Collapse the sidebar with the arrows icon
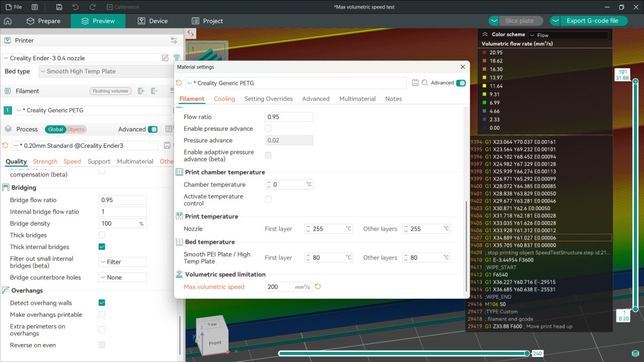This screenshot has width=644, height=362. pos(191,33)
